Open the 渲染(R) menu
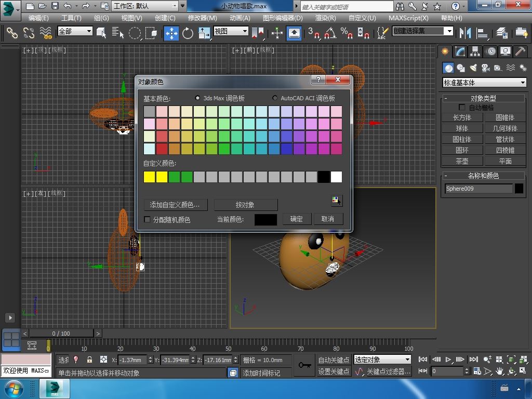Screen dimensions: 532x399 click(x=325, y=18)
